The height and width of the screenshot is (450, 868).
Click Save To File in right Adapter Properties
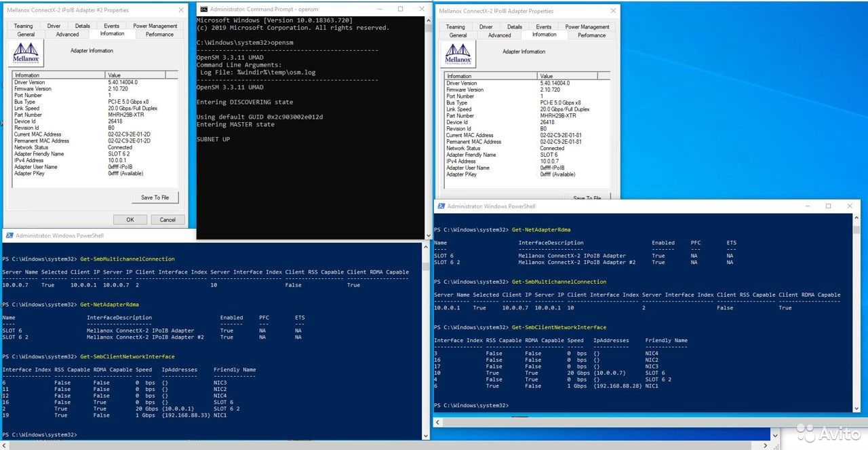coord(587,198)
